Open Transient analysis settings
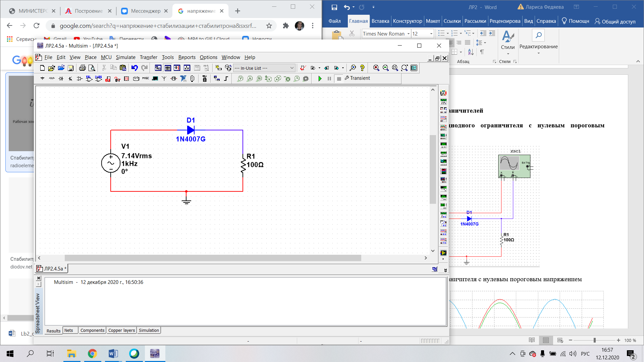The image size is (644, 362). pos(357,78)
